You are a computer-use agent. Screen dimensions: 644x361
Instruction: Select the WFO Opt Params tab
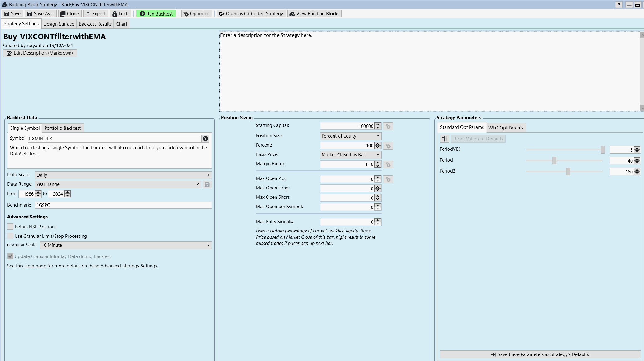tap(506, 128)
